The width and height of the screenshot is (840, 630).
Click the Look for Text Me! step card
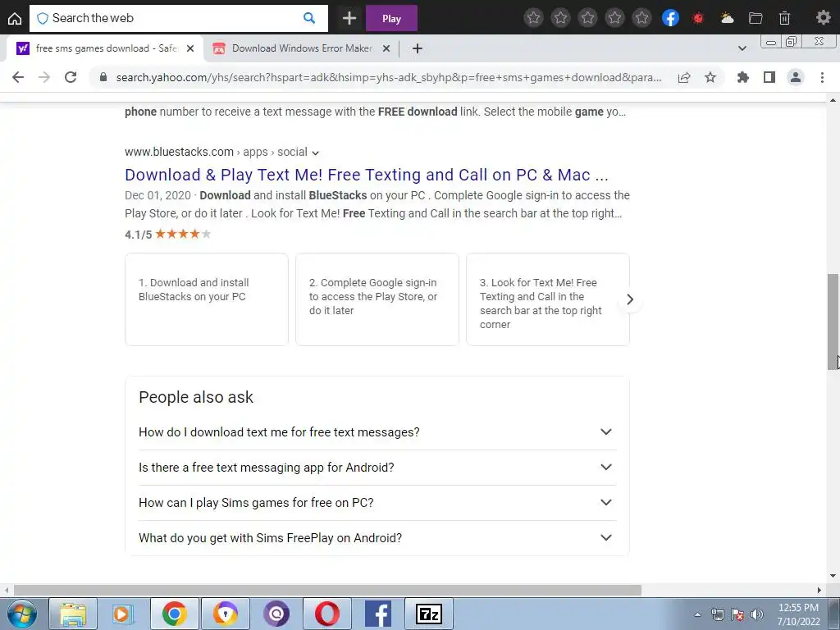(547, 299)
